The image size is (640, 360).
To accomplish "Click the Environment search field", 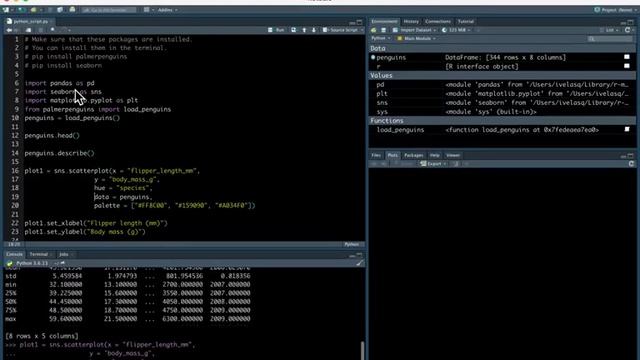I will coord(609,38).
